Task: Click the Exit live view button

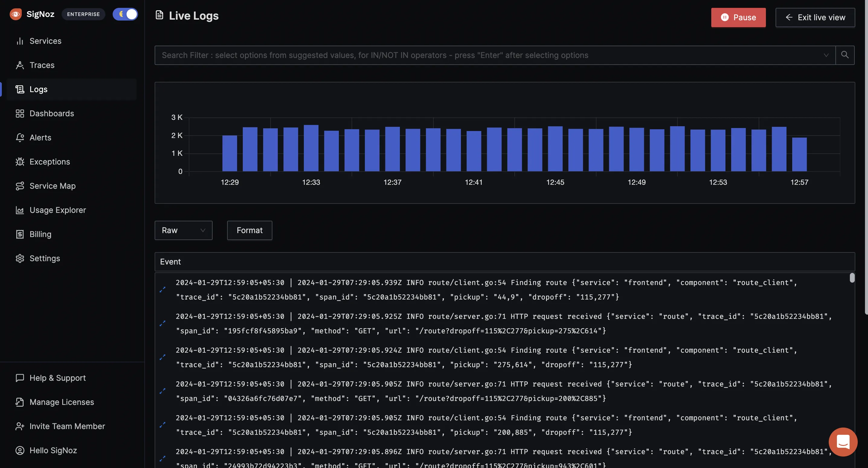Action: click(815, 17)
